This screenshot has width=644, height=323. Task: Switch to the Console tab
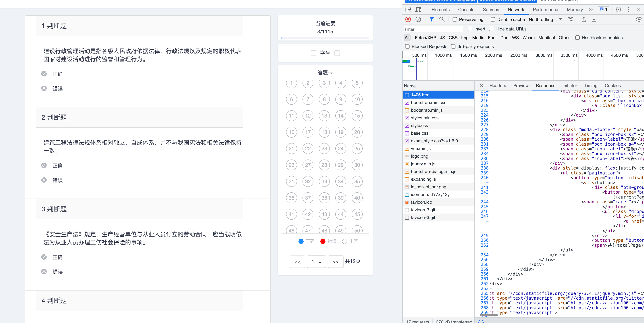tap(466, 9)
